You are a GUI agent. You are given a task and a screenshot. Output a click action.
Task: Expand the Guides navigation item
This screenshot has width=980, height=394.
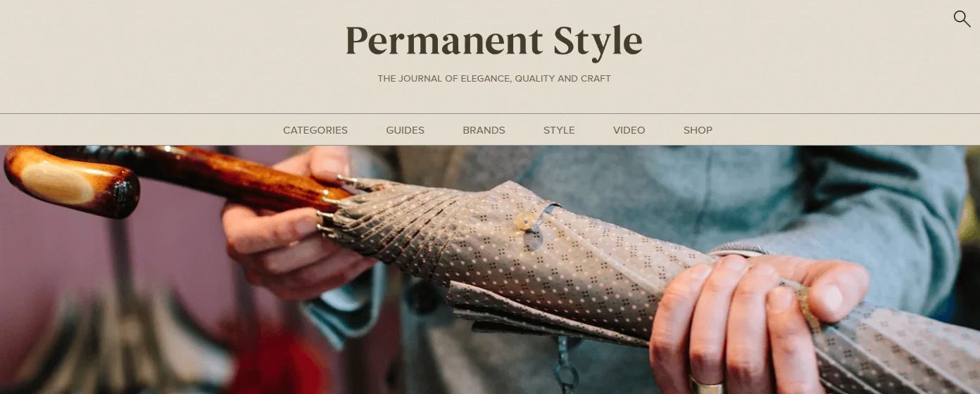[405, 130]
